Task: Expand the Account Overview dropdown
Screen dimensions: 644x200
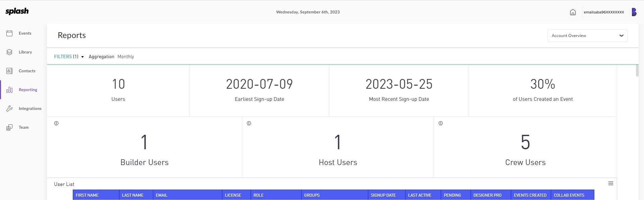Action: (588, 36)
